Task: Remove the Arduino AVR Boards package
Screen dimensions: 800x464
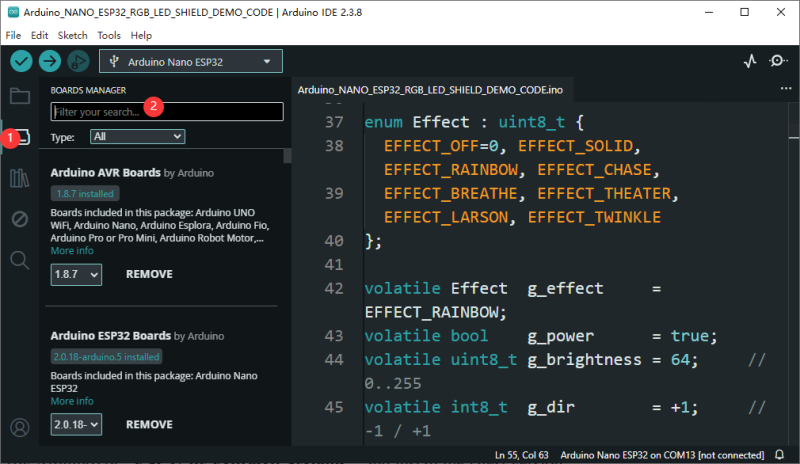Action: pos(149,274)
